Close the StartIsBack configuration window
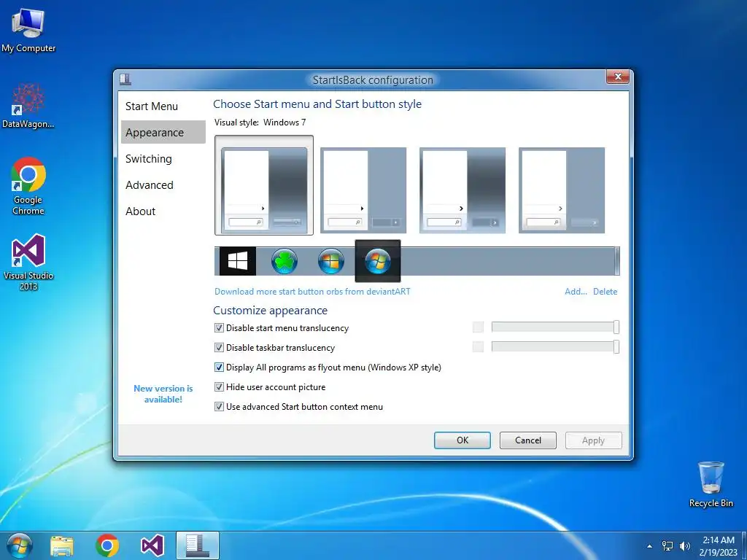Viewport: 747px width, 560px height. [x=618, y=76]
